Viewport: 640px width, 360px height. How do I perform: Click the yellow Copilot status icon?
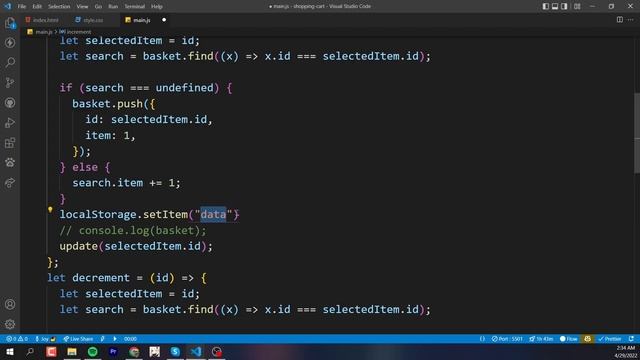click(587, 339)
